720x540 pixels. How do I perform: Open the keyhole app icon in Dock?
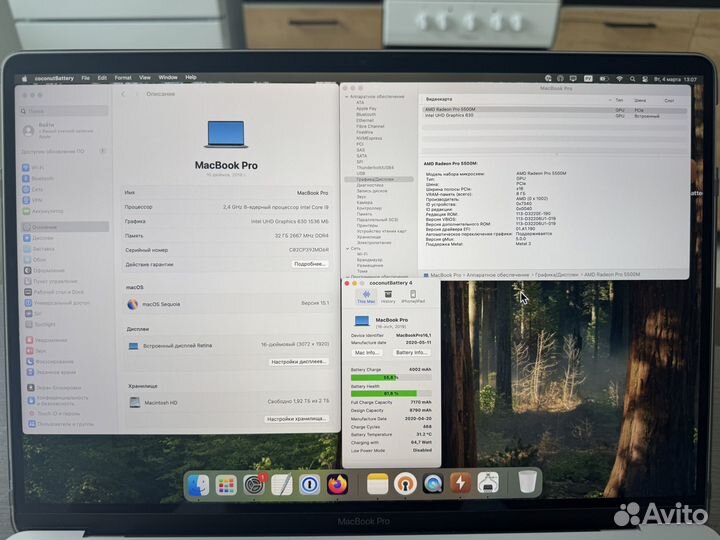tap(405, 484)
